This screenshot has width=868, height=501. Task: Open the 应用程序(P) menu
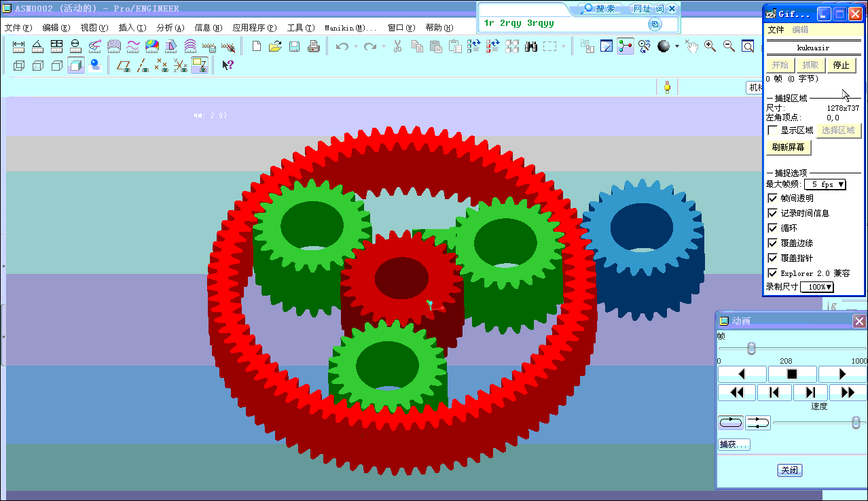coord(255,28)
